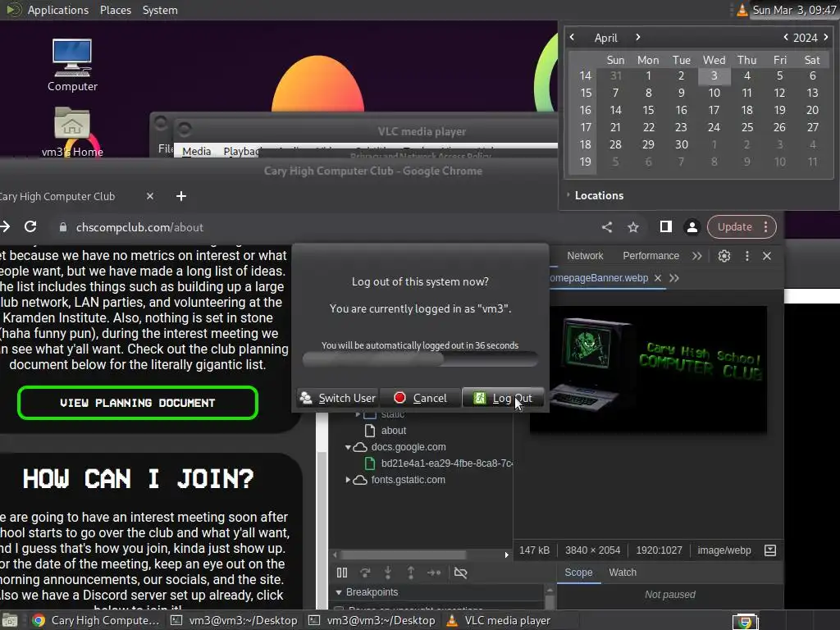Go to next year in calendar
Image resolution: width=840 pixels, height=630 pixels.
click(x=826, y=37)
